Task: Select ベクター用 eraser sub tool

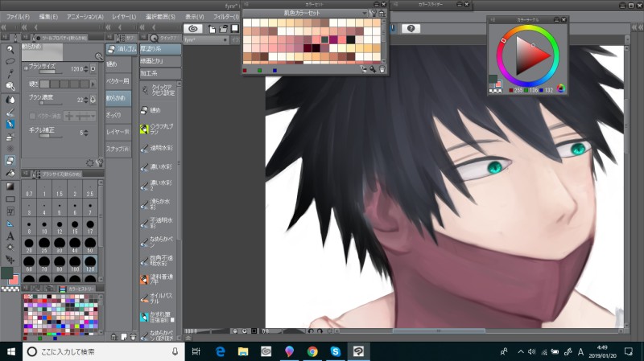Action: click(x=118, y=81)
